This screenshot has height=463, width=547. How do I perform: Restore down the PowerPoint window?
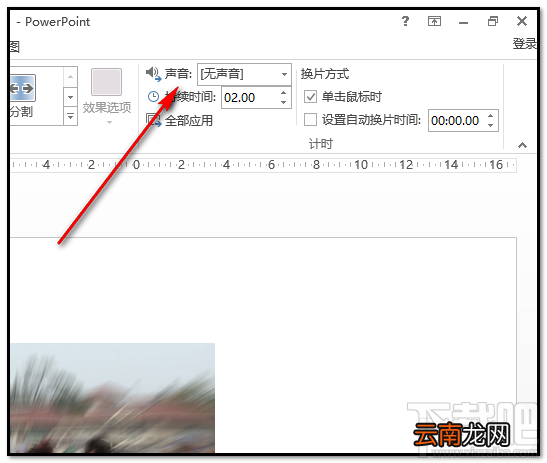[493, 21]
